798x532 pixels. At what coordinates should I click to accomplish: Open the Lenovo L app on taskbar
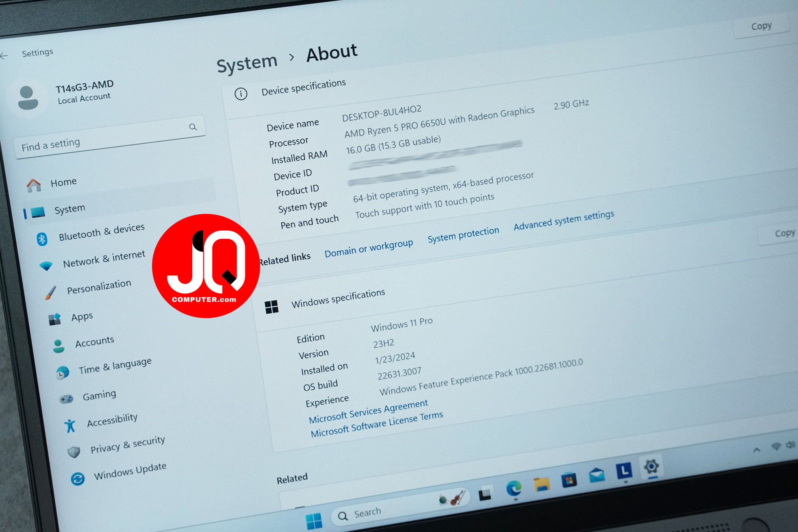coord(624,471)
